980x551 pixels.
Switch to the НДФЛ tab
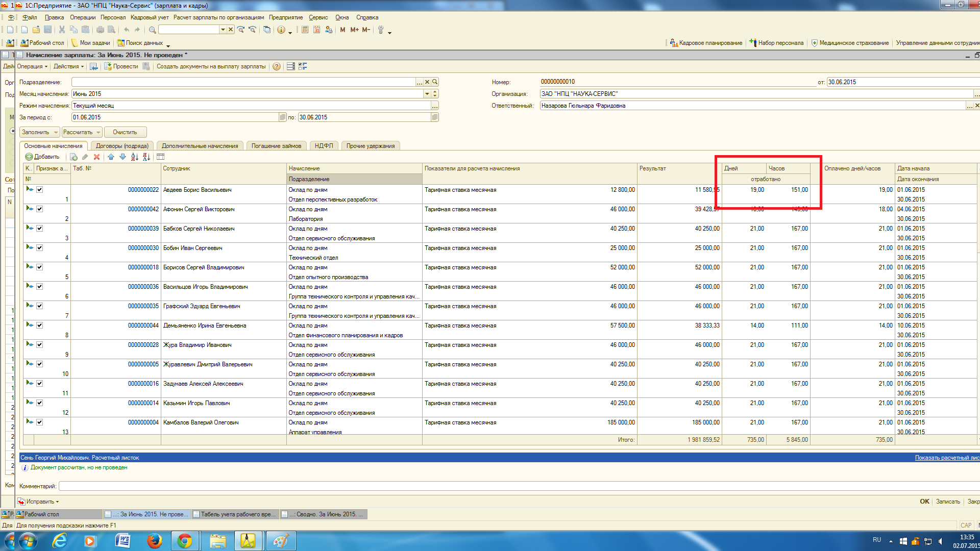(x=324, y=146)
